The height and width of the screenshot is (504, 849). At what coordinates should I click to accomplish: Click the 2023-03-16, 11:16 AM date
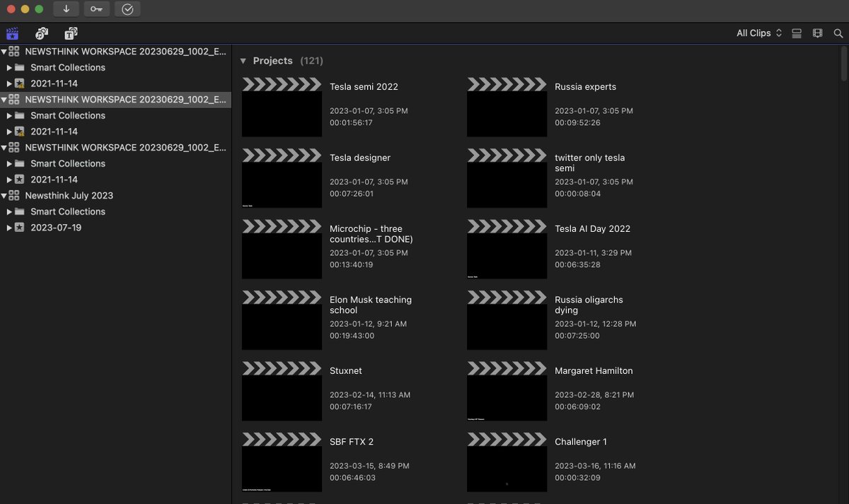(x=595, y=466)
